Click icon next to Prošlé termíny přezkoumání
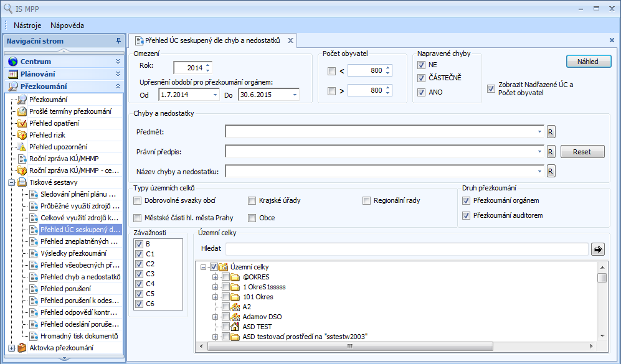Screen dimensions: 621x364 22,111
